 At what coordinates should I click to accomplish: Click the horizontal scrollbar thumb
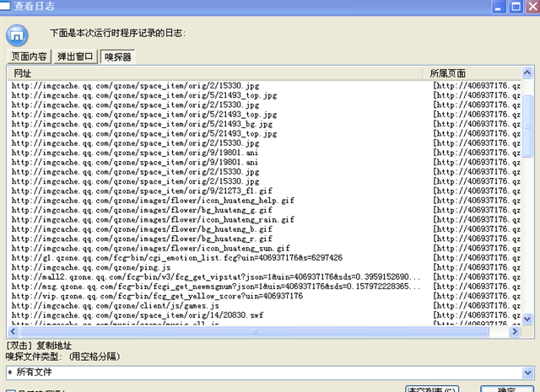click(x=255, y=331)
